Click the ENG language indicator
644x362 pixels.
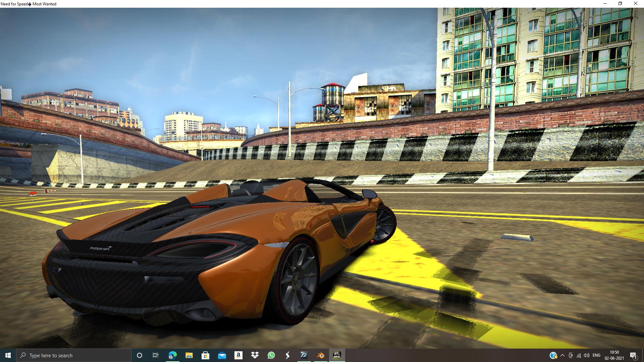tap(596, 355)
